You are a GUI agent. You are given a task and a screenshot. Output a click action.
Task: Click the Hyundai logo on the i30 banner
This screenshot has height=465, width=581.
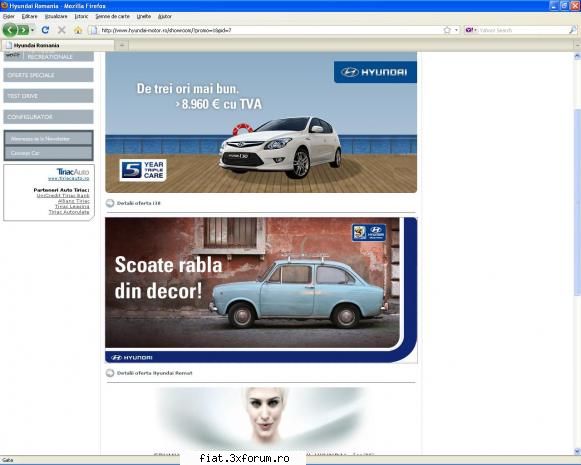(x=375, y=72)
